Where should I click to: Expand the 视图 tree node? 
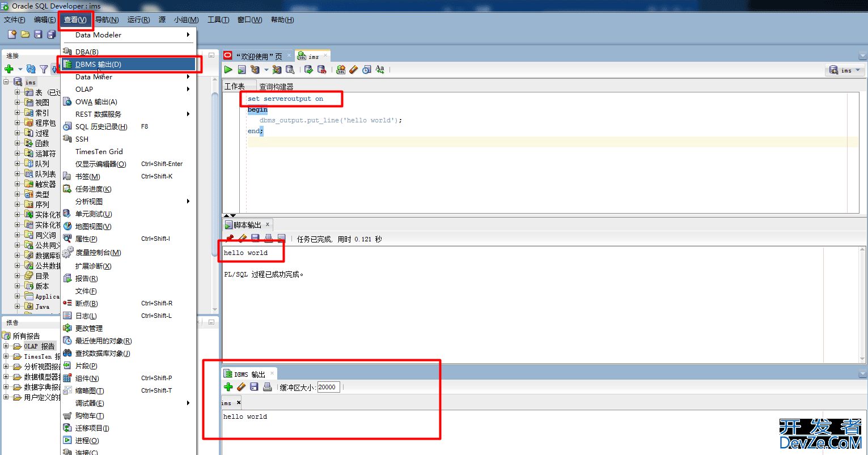pyautogui.click(x=17, y=103)
